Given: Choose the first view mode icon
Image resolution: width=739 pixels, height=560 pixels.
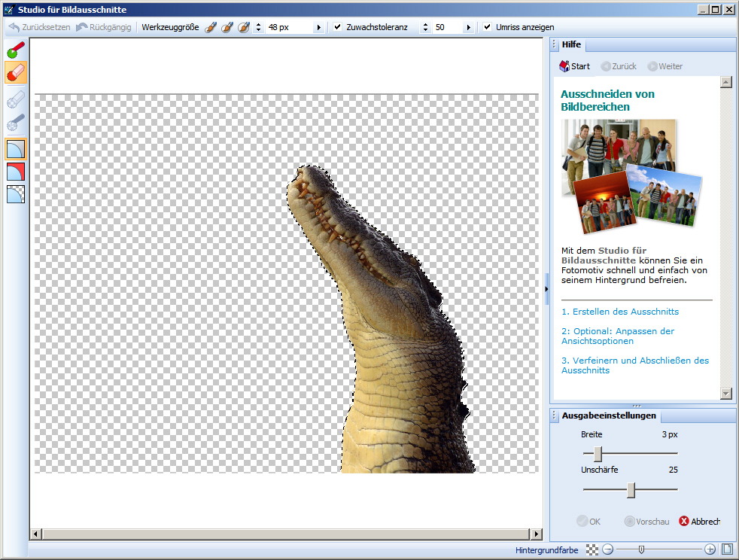Looking at the screenshot, I should pyautogui.click(x=16, y=149).
